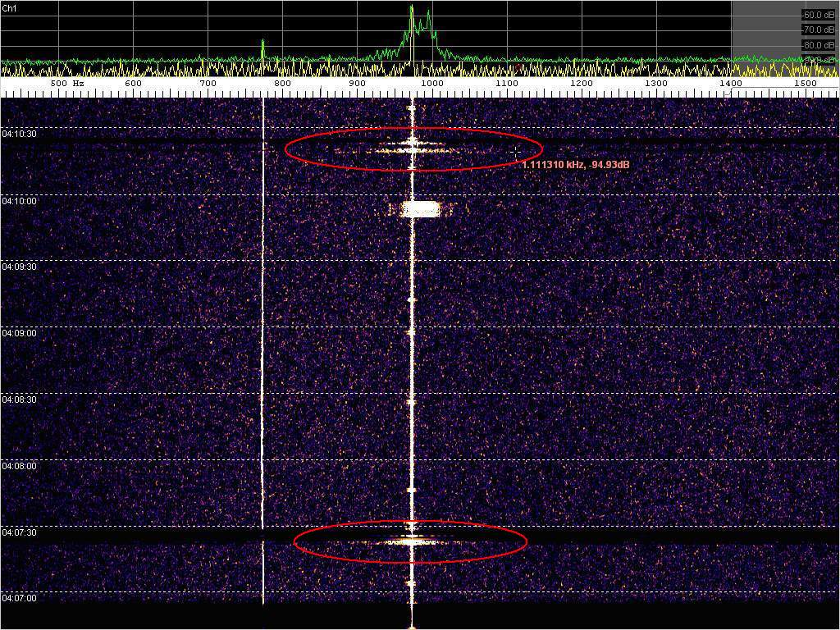Click the Ch1 channel label
The width and height of the screenshot is (840, 630).
(9, 7)
